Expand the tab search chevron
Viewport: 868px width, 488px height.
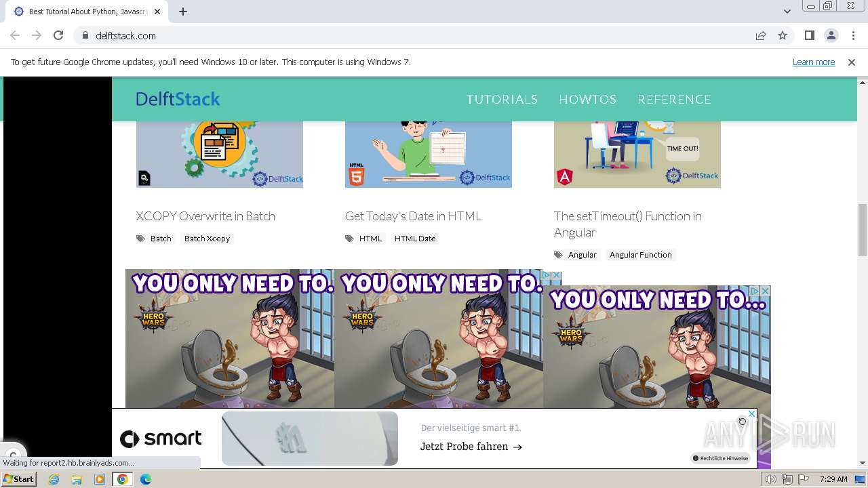pos(787,12)
